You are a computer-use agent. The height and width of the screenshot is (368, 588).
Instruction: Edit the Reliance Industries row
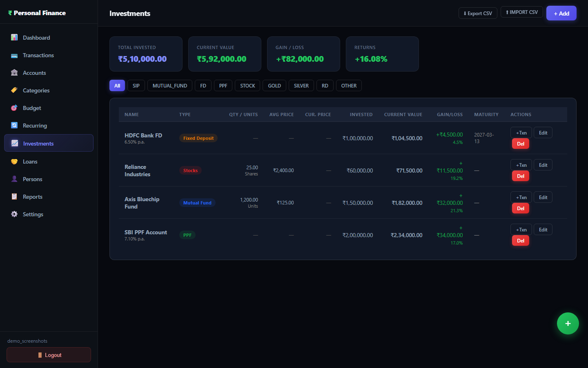[x=543, y=165]
